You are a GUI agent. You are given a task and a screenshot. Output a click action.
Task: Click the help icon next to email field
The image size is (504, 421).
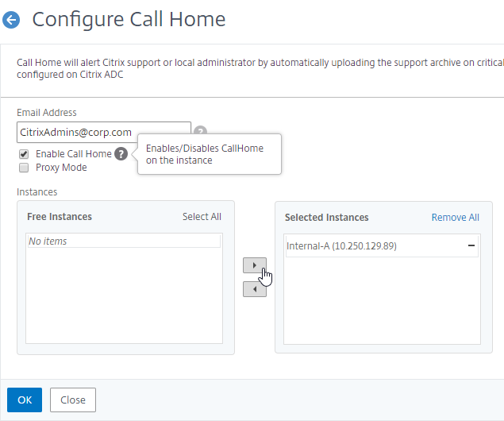[x=201, y=130]
